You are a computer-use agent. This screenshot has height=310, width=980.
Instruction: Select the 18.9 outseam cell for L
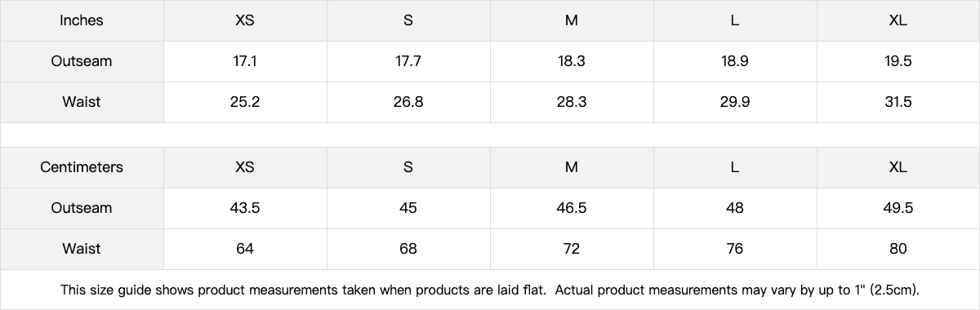pos(735,61)
